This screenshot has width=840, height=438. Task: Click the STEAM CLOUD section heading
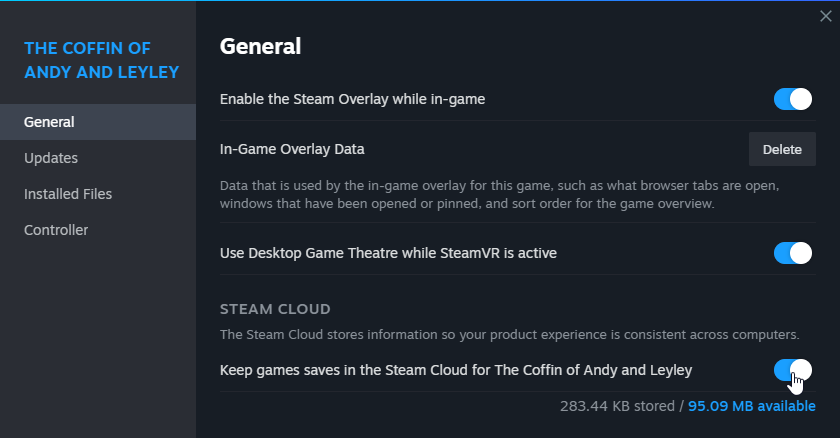[x=275, y=309]
